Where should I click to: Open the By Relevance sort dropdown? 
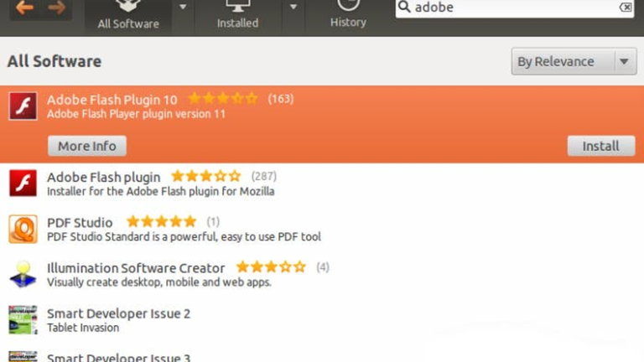[574, 62]
